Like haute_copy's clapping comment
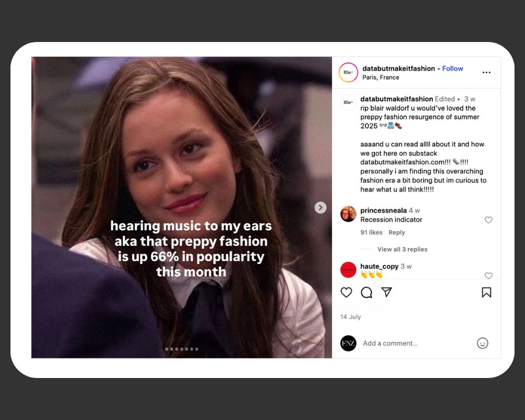This screenshot has width=525, height=420. click(488, 276)
